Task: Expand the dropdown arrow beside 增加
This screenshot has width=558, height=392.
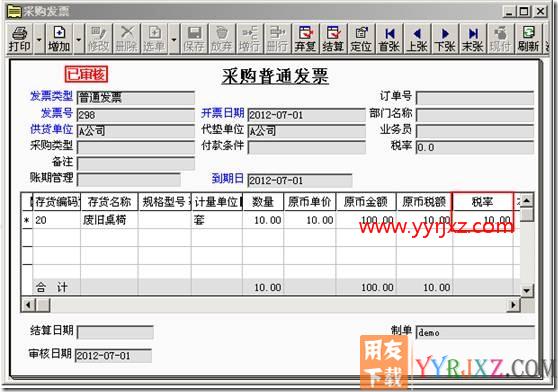Action: click(x=78, y=39)
